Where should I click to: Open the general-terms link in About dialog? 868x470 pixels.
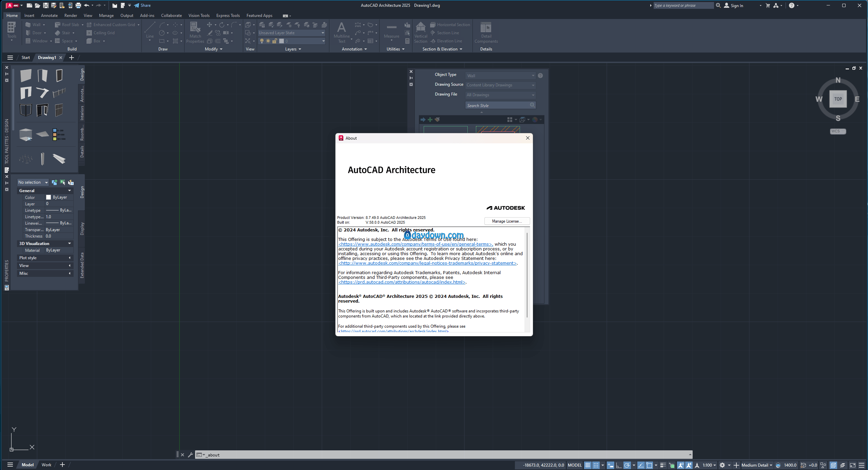pos(415,244)
